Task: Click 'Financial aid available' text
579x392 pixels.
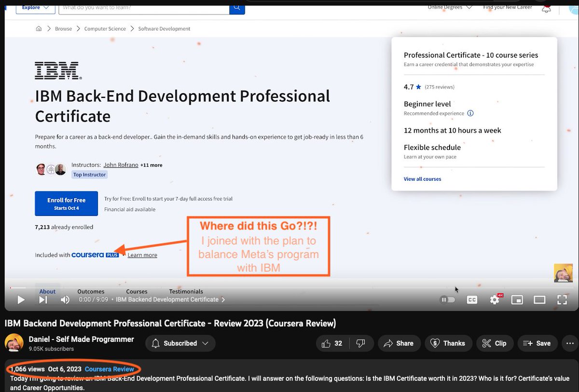Action: (130, 210)
